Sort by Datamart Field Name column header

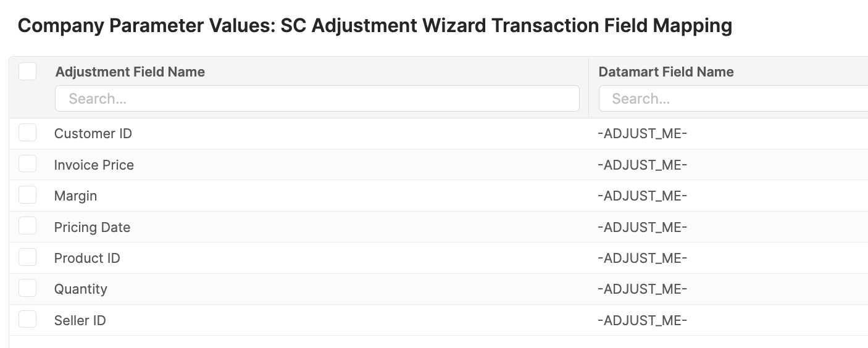[666, 72]
